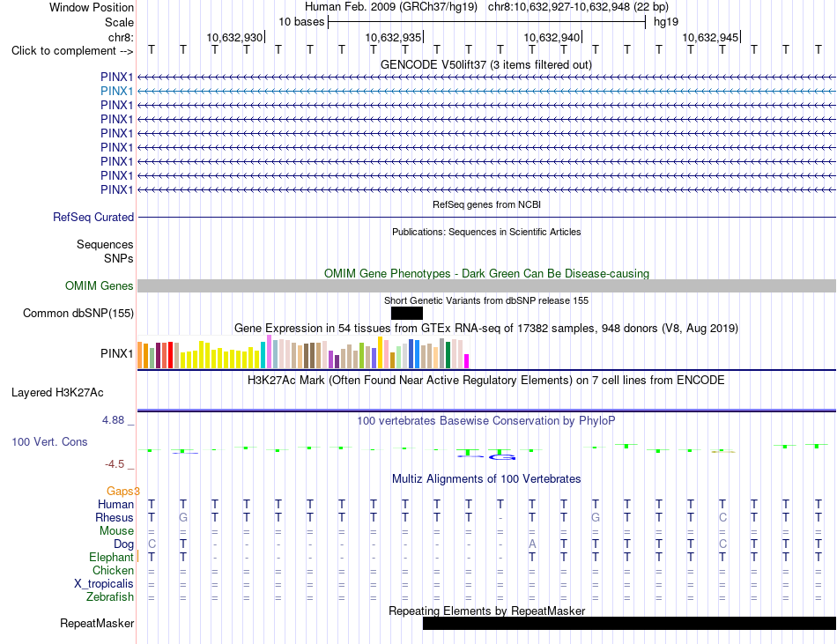Select the Dog species label

[x=124, y=544]
